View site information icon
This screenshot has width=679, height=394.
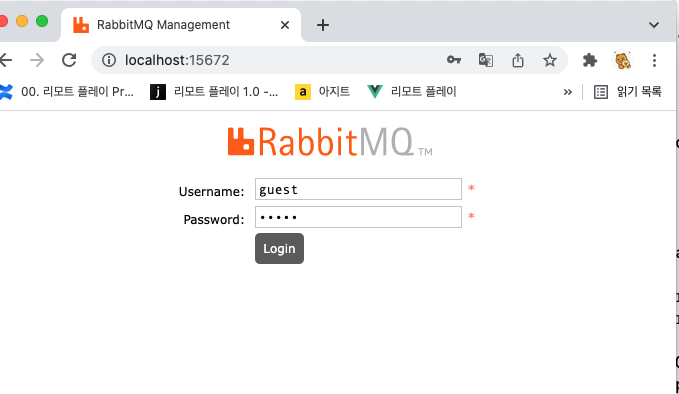109,60
